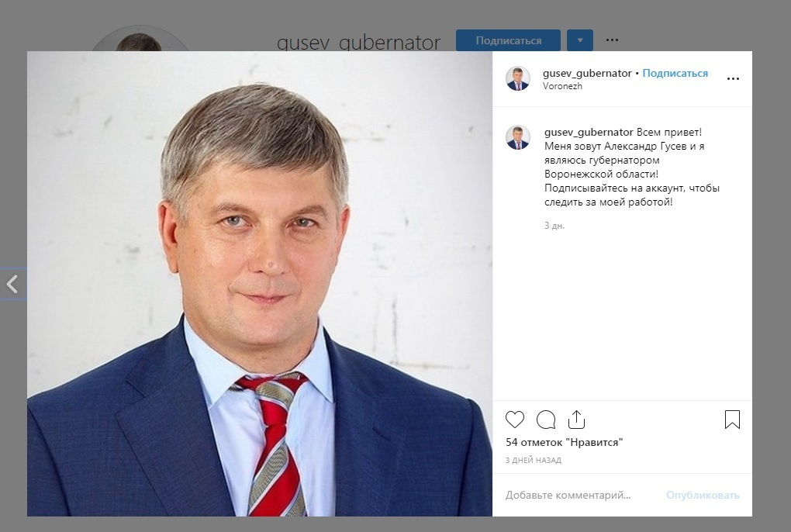Expand suggested accounts dropdown arrow
Image resolution: width=791 pixels, height=532 pixels.
click(579, 40)
